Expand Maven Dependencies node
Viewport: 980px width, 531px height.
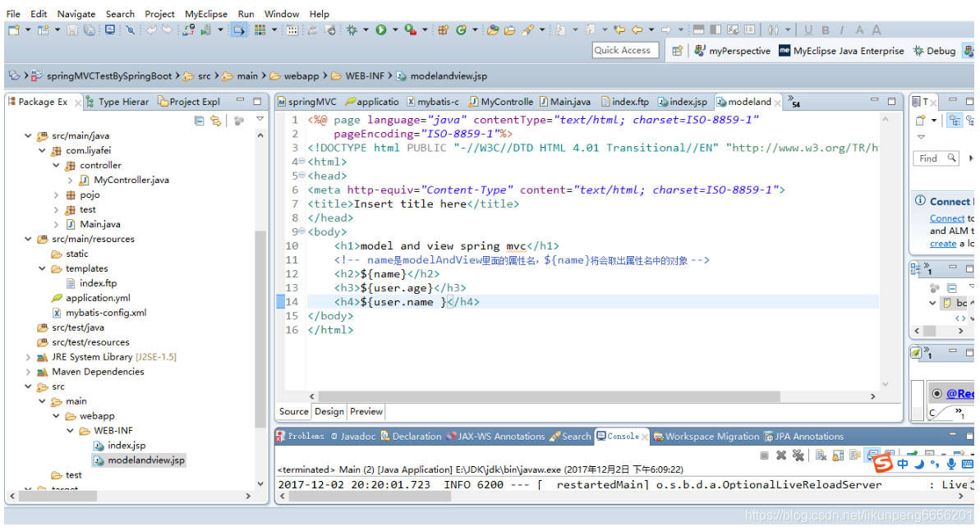click(x=28, y=372)
